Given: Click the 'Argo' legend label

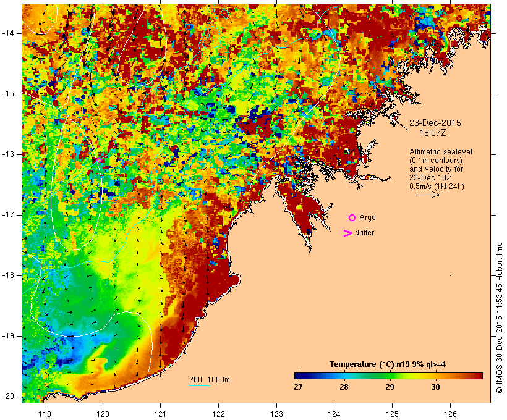Looking at the screenshot, I should click(367, 217).
